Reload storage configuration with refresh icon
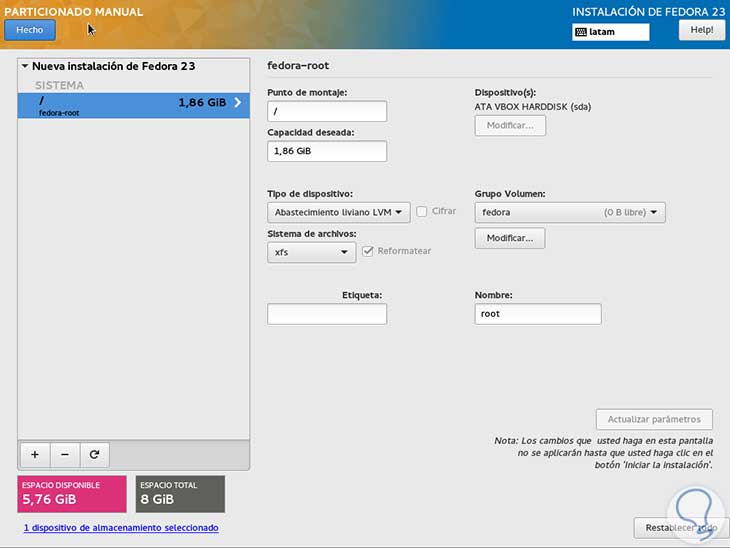The image size is (730, 548). [95, 455]
